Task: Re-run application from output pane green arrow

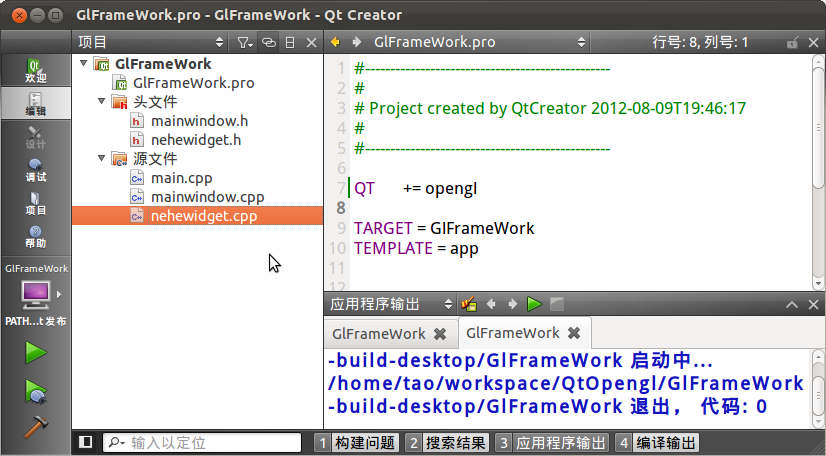Action: (534, 304)
